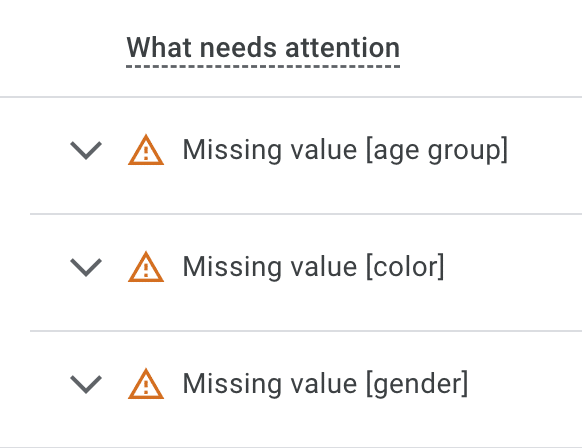Click the word [color] in second issue
The width and height of the screenshot is (582, 448).
405,267
